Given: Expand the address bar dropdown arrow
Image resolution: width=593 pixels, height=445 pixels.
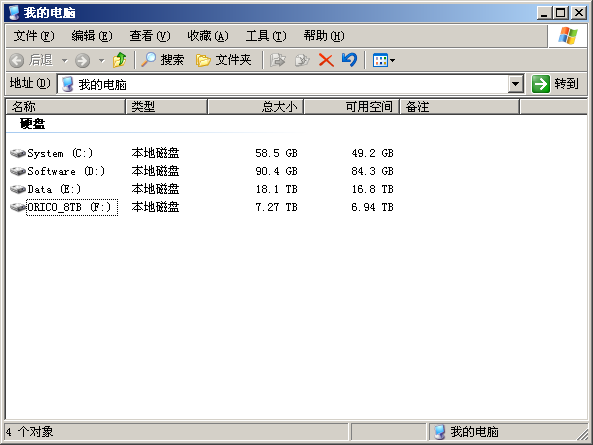Looking at the screenshot, I should coord(515,84).
